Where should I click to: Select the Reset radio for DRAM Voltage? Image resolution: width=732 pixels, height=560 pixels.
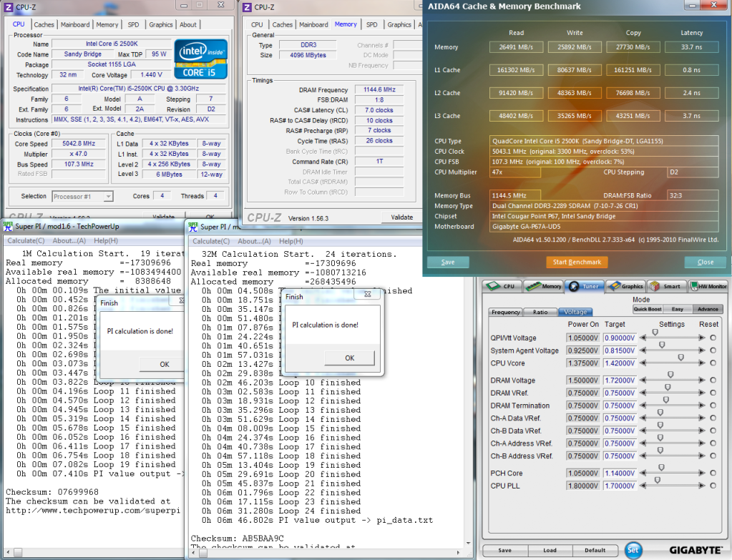(713, 380)
